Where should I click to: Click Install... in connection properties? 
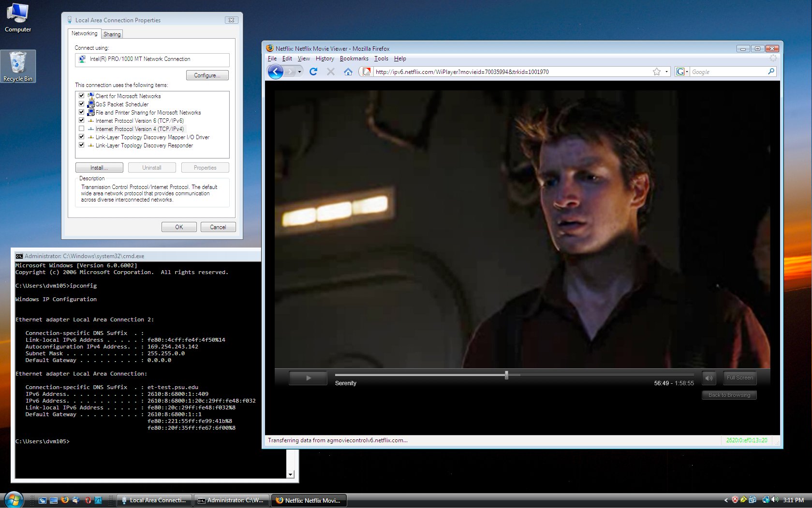tap(99, 168)
